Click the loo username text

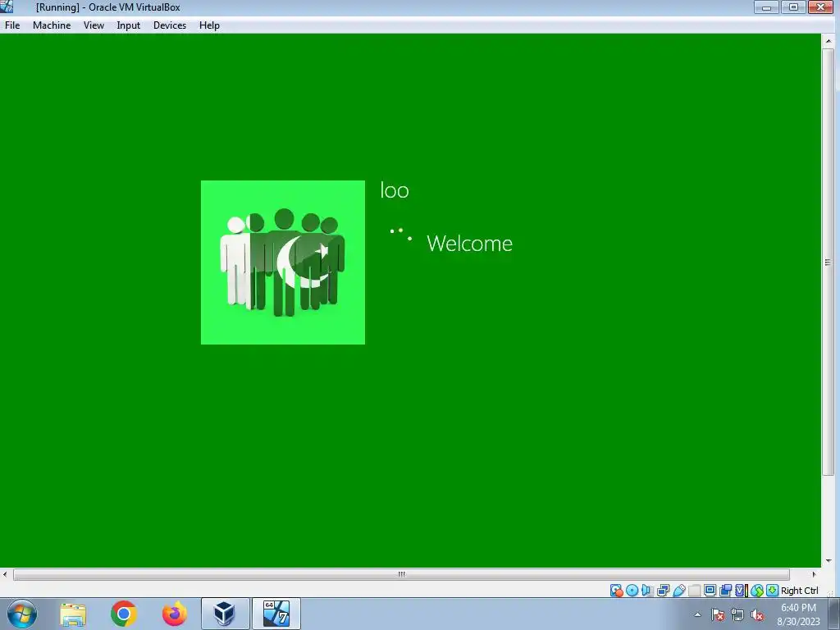click(395, 190)
